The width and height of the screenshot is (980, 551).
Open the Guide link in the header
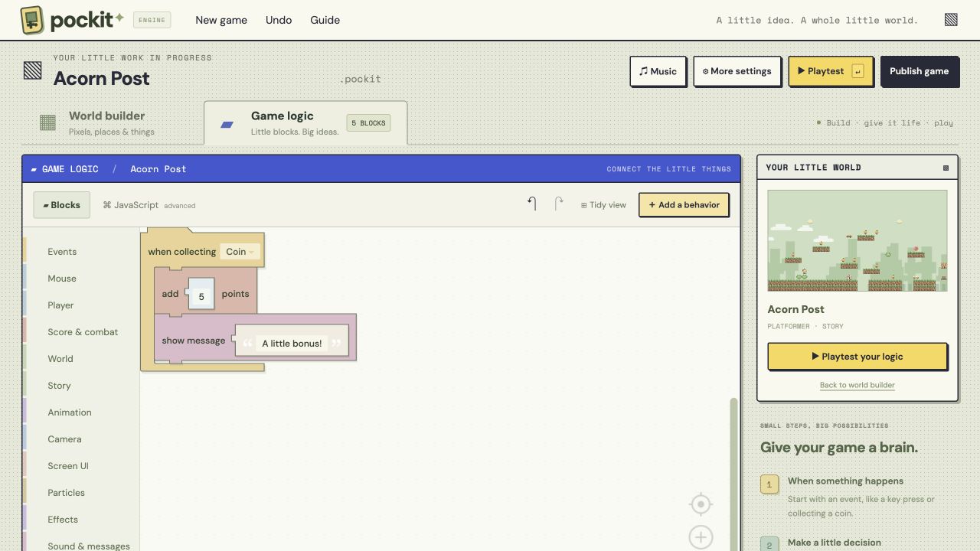click(x=325, y=20)
